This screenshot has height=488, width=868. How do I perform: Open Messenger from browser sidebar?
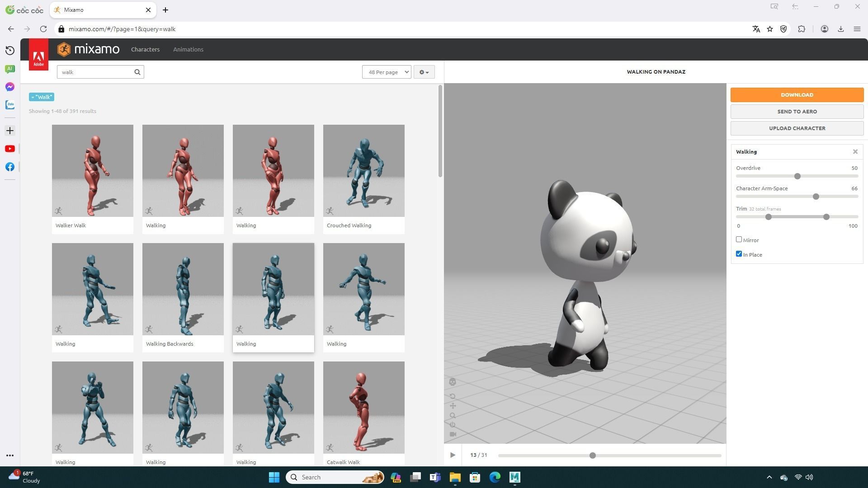tap(10, 87)
